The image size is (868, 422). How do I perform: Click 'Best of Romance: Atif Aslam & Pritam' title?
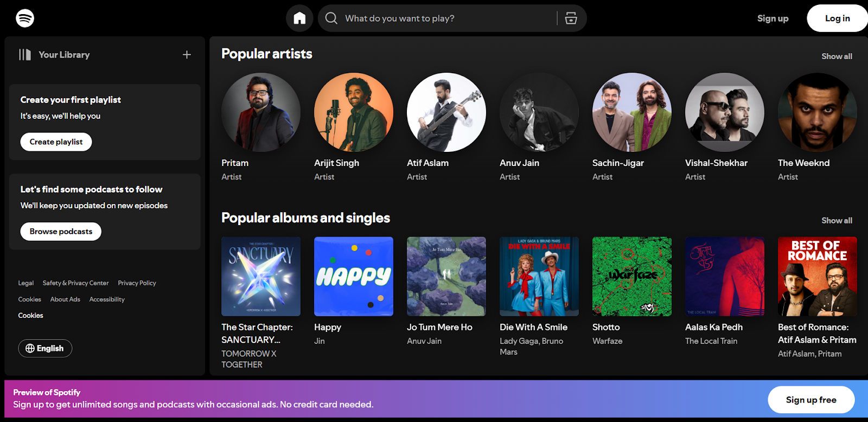point(817,334)
